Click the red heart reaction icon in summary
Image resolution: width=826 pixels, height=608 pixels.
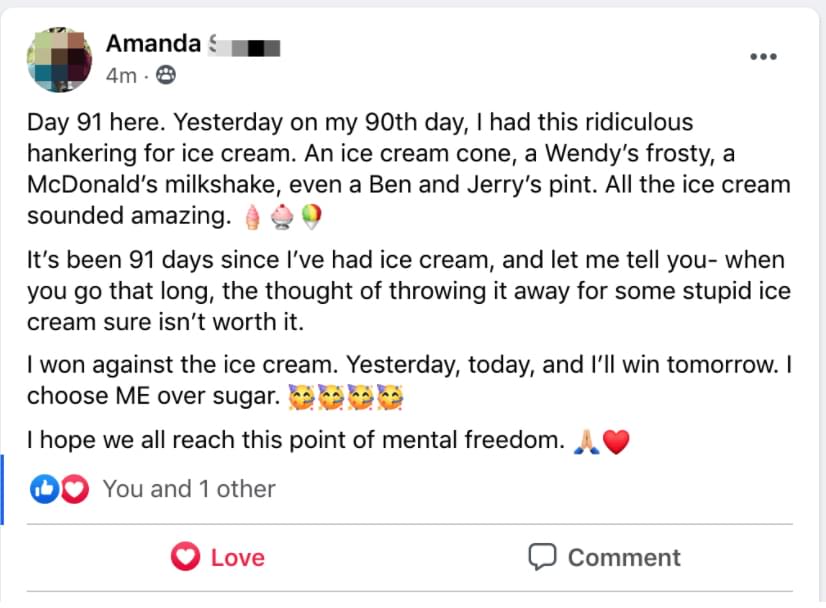tap(75, 489)
